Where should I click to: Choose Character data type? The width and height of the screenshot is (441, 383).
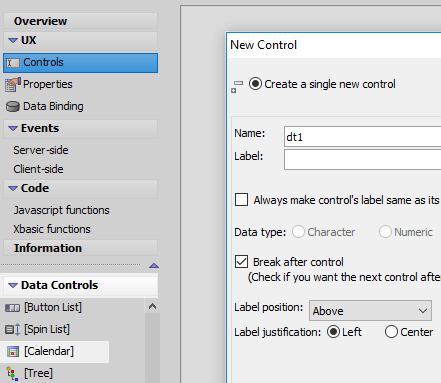pos(298,232)
